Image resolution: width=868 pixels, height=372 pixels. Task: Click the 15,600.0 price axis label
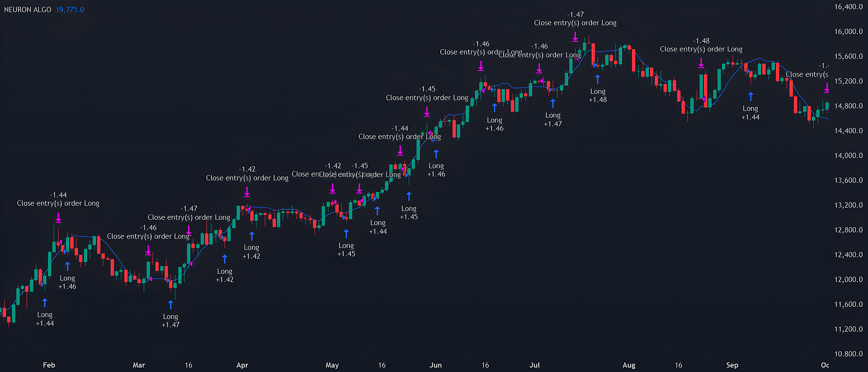coord(849,56)
